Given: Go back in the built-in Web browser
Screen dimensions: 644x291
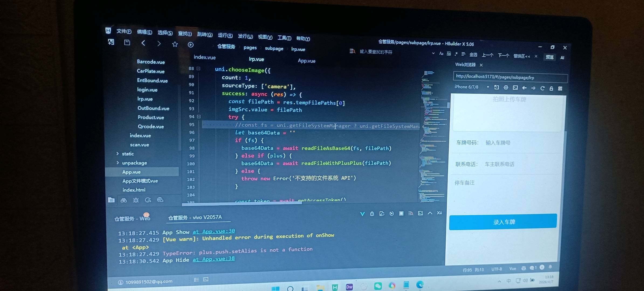Looking at the screenshot, I should pos(524,88).
